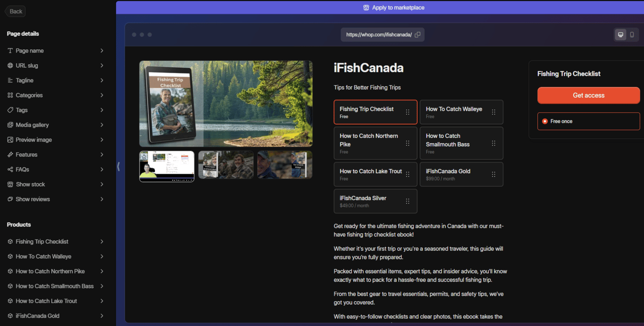This screenshot has width=644, height=326.
Task: Click the drag handle on the Northern Pike card
Action: click(x=408, y=143)
